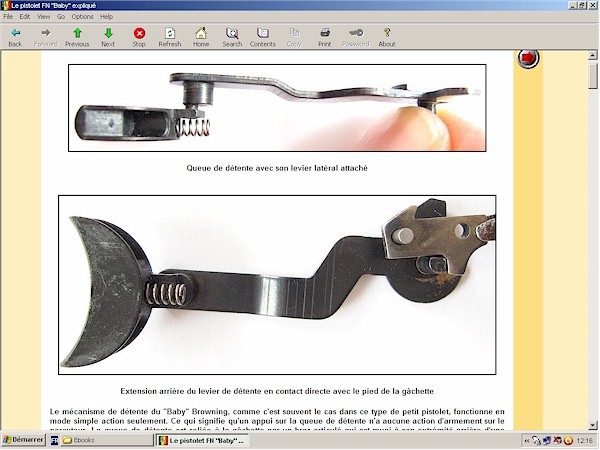This screenshot has height=450, width=600.
Task: Click the trigger lever extension photo
Action: pos(277,284)
